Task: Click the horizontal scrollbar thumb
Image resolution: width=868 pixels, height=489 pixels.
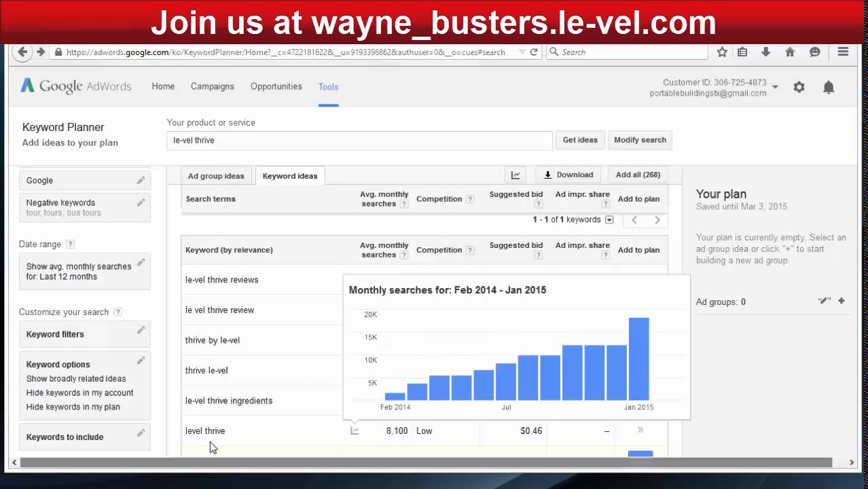Action: [x=426, y=463]
